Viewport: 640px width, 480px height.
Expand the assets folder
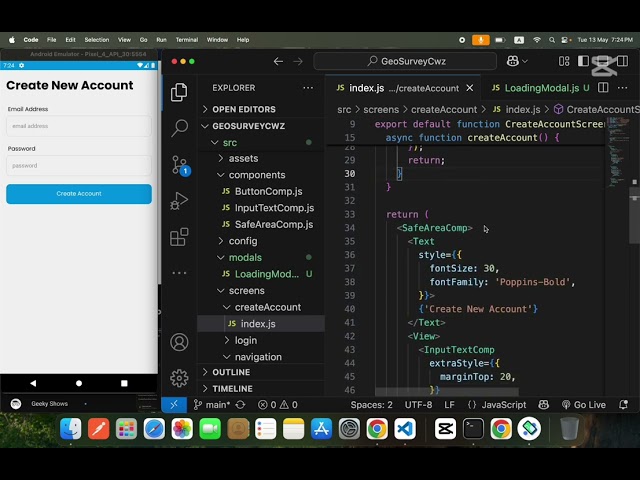(261, 158)
